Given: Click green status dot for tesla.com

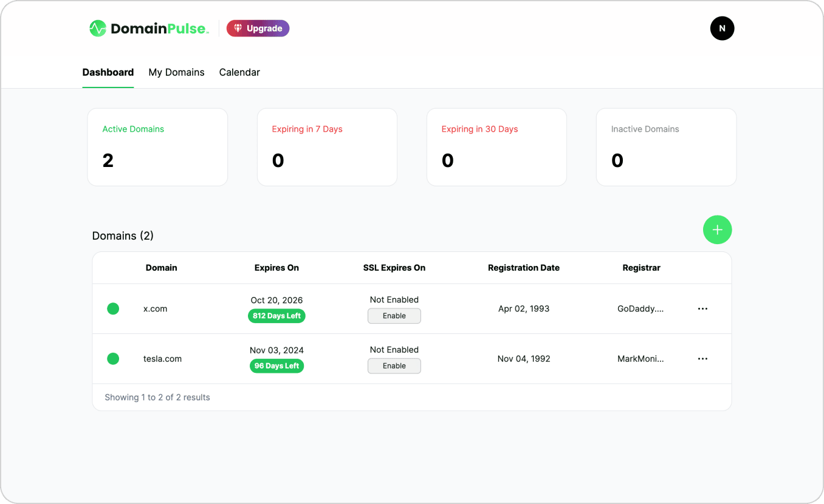Looking at the screenshot, I should [x=113, y=359].
